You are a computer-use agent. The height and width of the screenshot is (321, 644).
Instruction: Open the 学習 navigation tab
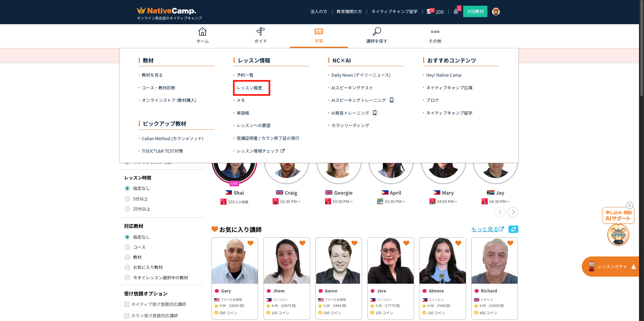pyautogui.click(x=319, y=36)
